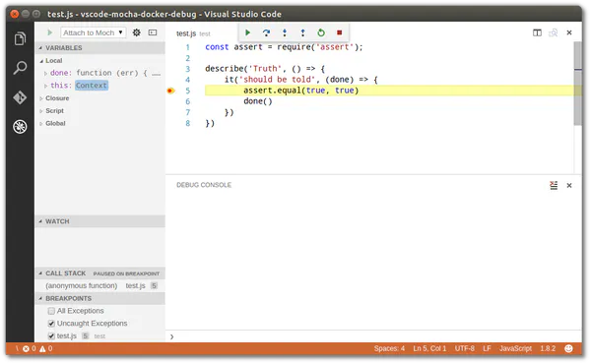Close the test.js editor
The height and width of the screenshot is (364, 591).
pos(569,32)
